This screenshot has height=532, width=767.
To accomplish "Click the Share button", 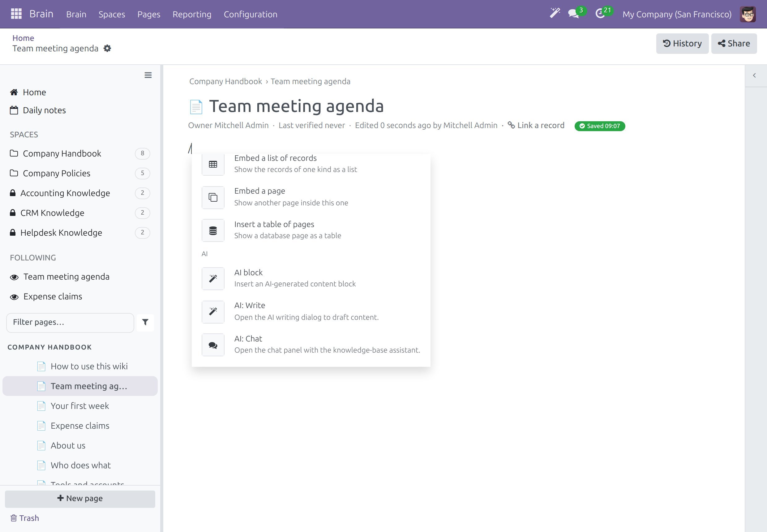I will click(734, 43).
